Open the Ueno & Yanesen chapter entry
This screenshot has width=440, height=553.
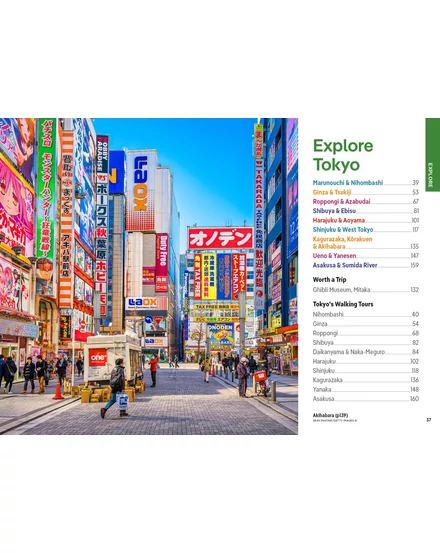[x=366, y=256]
